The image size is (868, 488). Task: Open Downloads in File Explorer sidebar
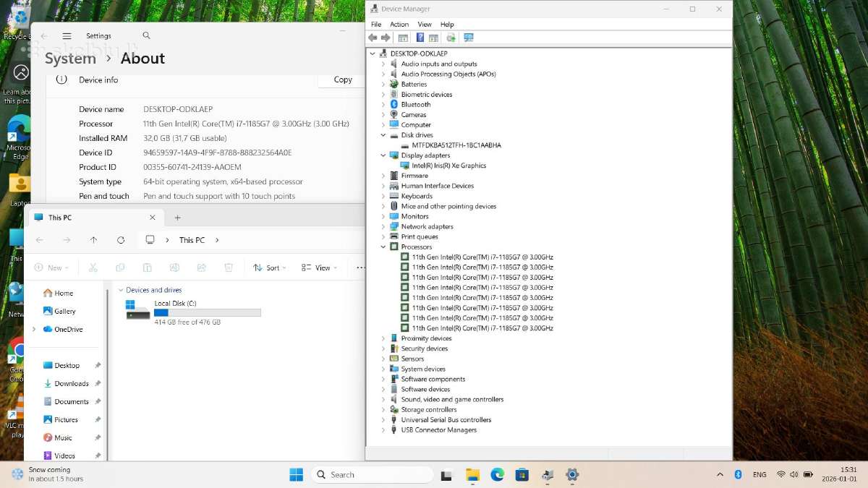pyautogui.click(x=72, y=383)
